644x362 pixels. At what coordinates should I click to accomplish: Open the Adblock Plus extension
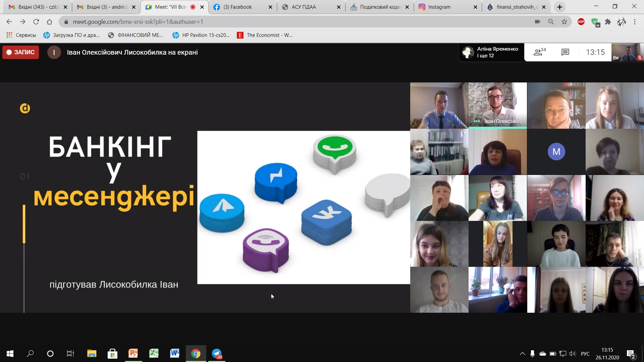tap(581, 22)
